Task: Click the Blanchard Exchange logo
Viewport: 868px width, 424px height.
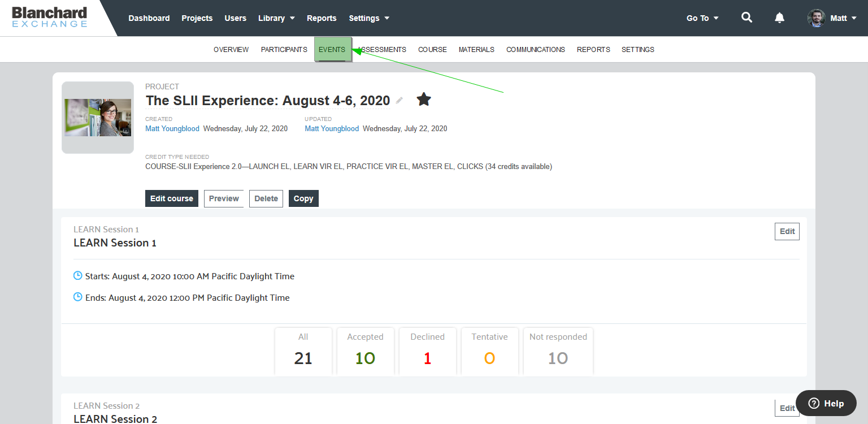Action: [50, 18]
